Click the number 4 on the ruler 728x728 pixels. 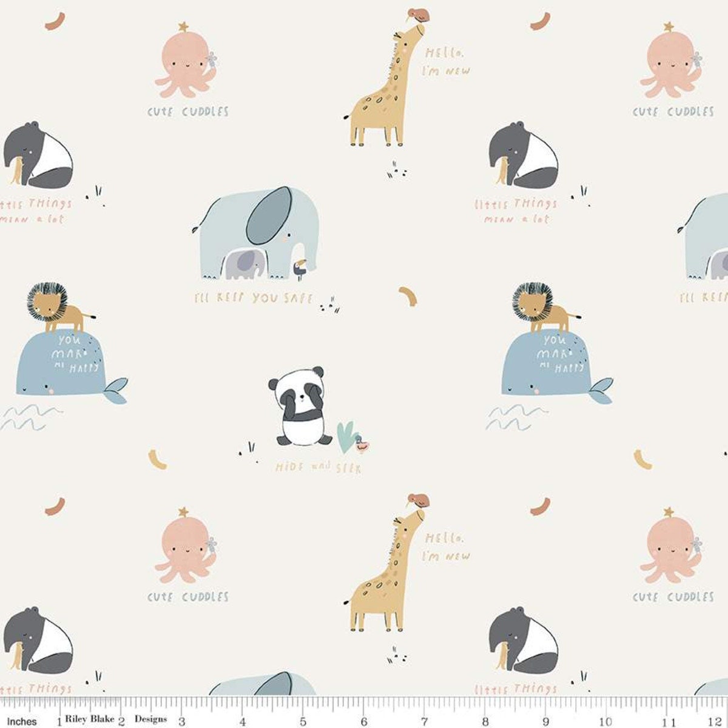coord(242,720)
